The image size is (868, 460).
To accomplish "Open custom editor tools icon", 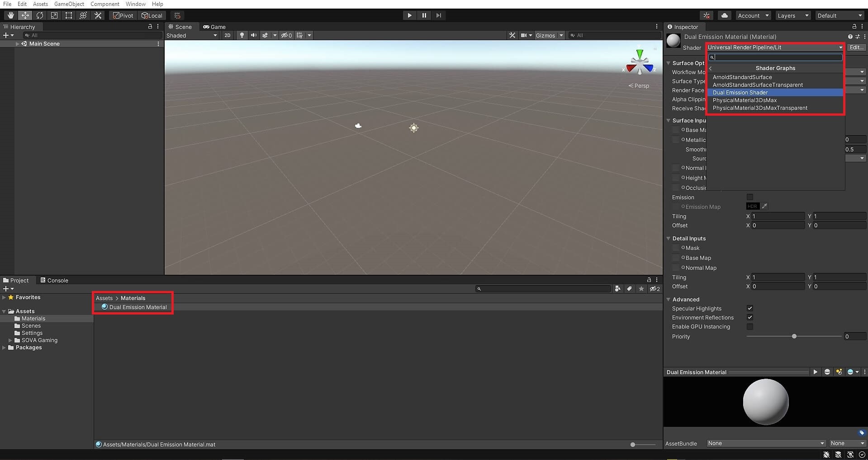I will point(98,15).
